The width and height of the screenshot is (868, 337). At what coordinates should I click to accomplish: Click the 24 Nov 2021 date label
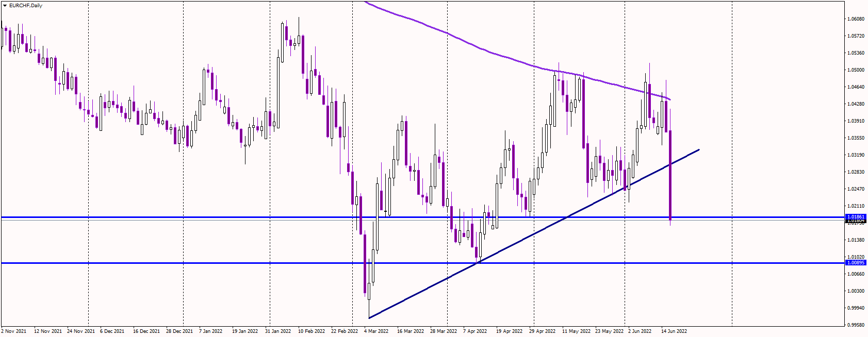81,331
